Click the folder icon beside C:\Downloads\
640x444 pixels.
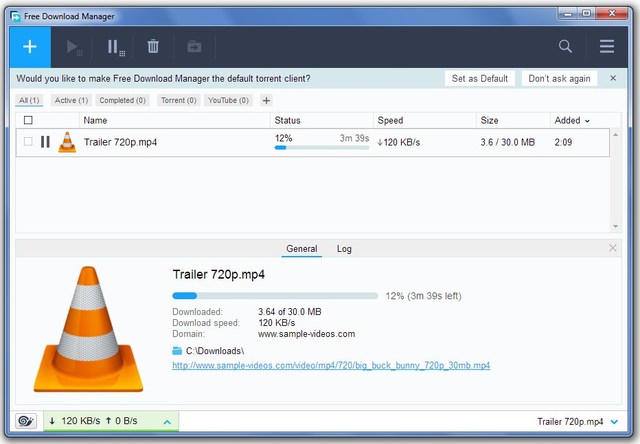click(177, 351)
